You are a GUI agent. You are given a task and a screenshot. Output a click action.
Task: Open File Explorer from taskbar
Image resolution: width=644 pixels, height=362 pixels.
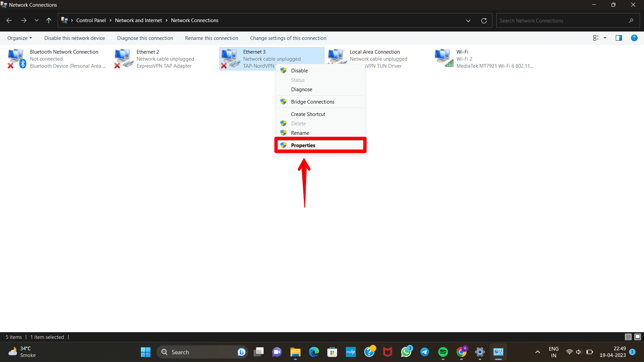coord(295,352)
